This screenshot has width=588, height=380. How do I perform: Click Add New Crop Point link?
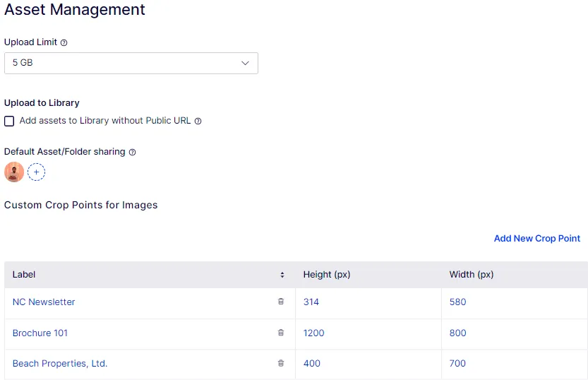click(537, 239)
